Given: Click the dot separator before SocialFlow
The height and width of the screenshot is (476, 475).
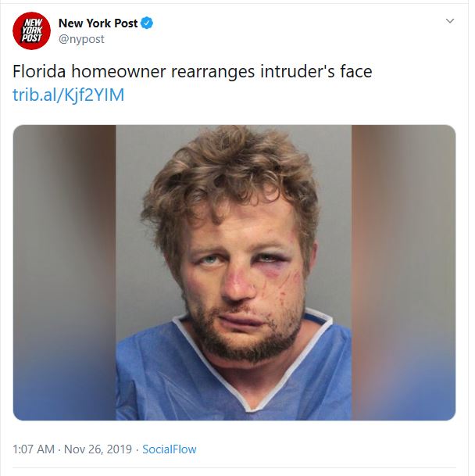Looking at the screenshot, I should 137,449.
